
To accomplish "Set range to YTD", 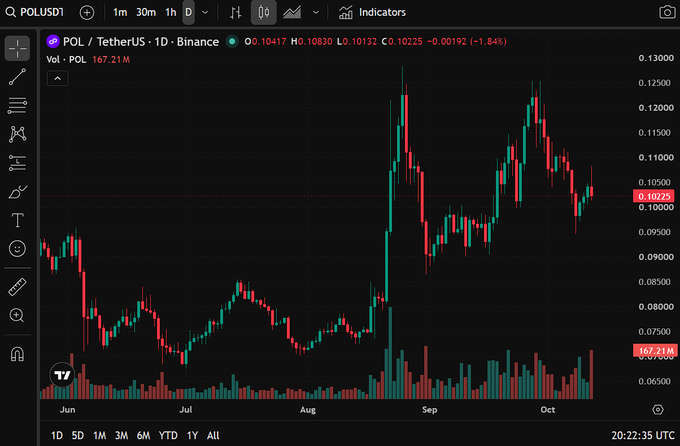I will pos(168,435).
